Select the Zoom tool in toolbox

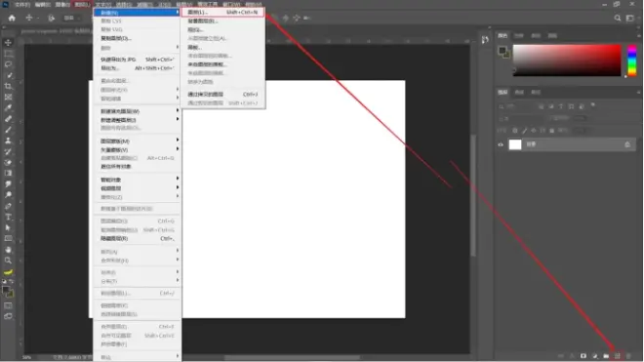8,261
